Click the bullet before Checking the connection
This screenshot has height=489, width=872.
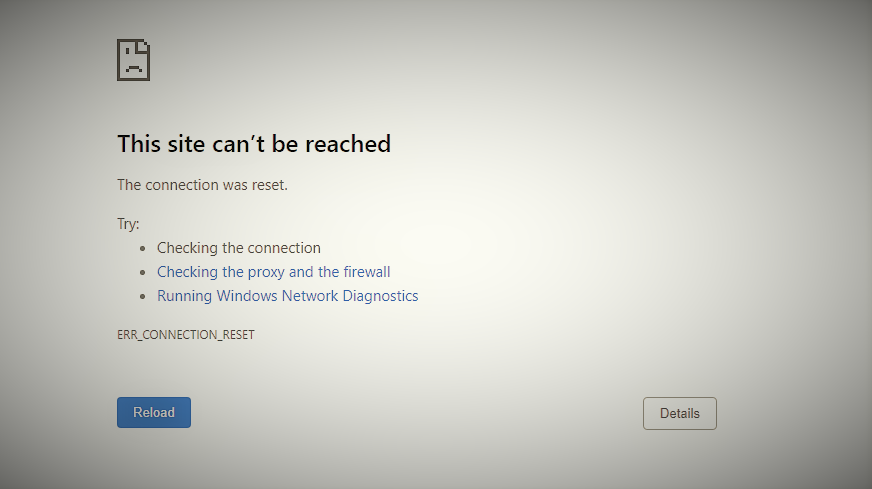tap(143, 248)
